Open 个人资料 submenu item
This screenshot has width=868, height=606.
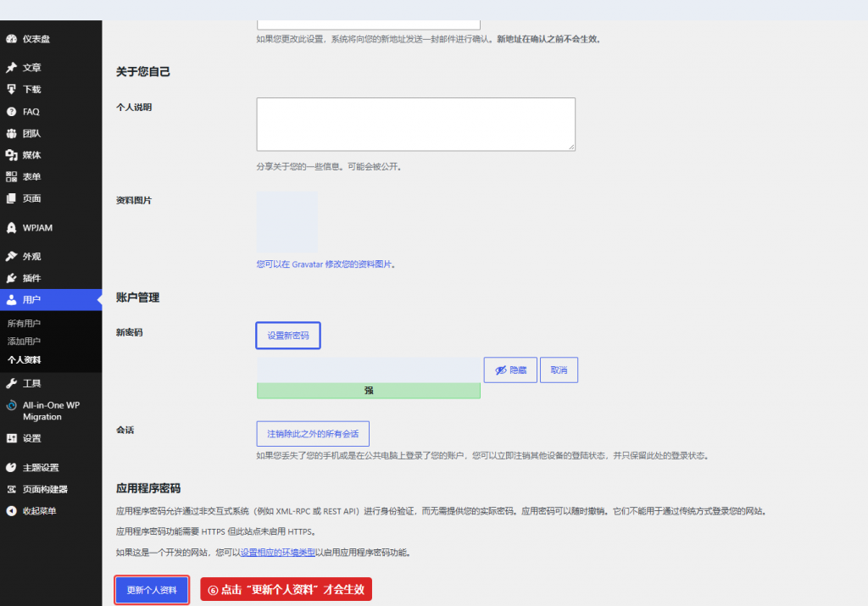pos(25,359)
